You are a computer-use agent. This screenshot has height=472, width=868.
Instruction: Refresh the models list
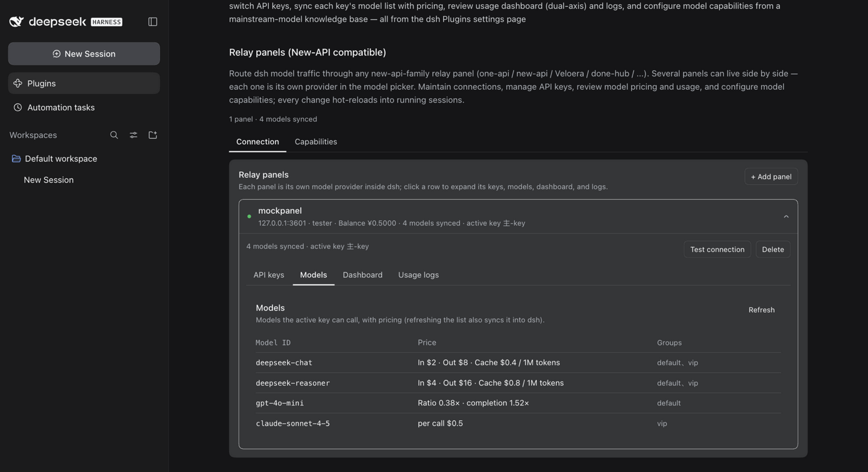[761, 310]
